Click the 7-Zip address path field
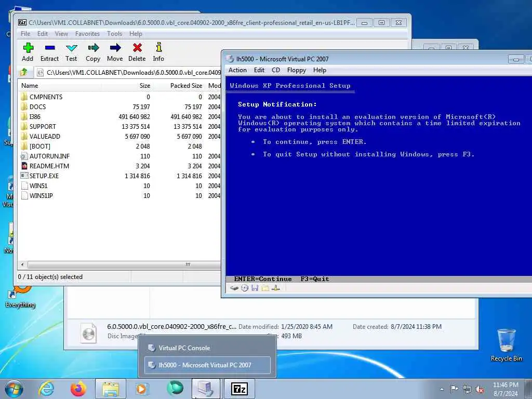This screenshot has height=399, width=532. coord(128,72)
